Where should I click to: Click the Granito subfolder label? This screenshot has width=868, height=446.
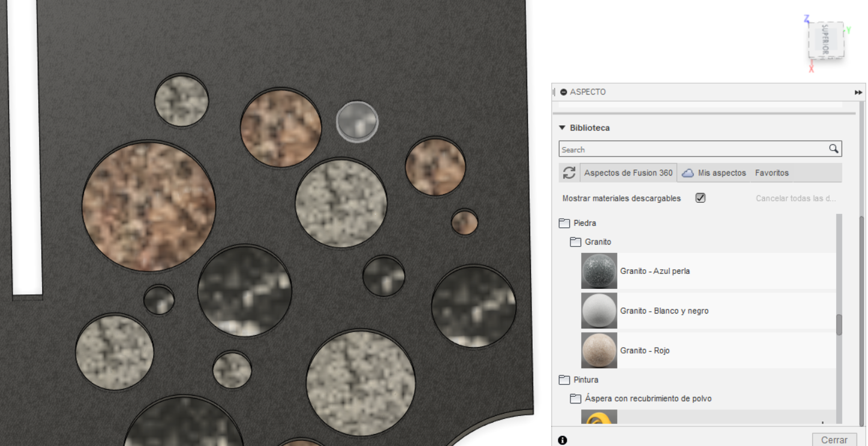pyautogui.click(x=598, y=242)
